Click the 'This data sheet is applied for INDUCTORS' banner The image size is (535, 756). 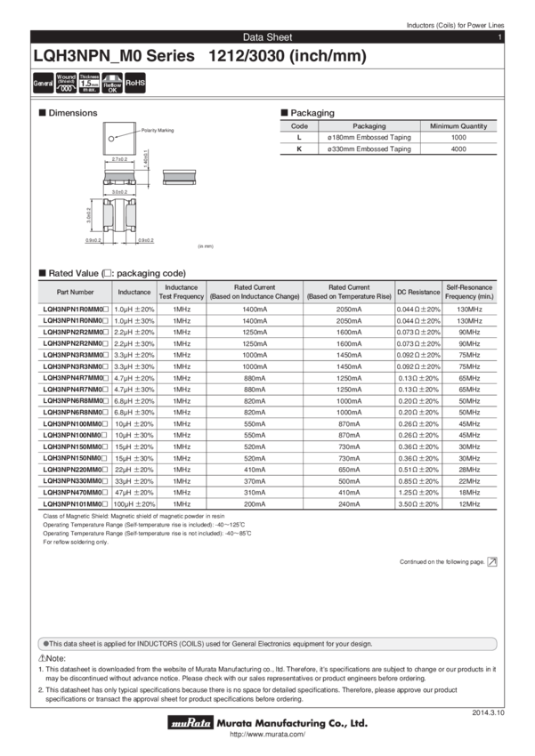(267, 644)
